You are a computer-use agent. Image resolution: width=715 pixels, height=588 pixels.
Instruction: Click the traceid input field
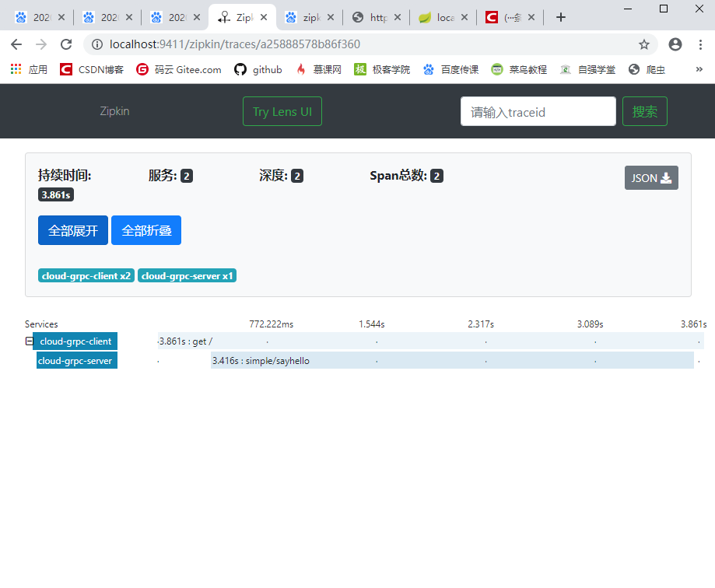tap(537, 111)
